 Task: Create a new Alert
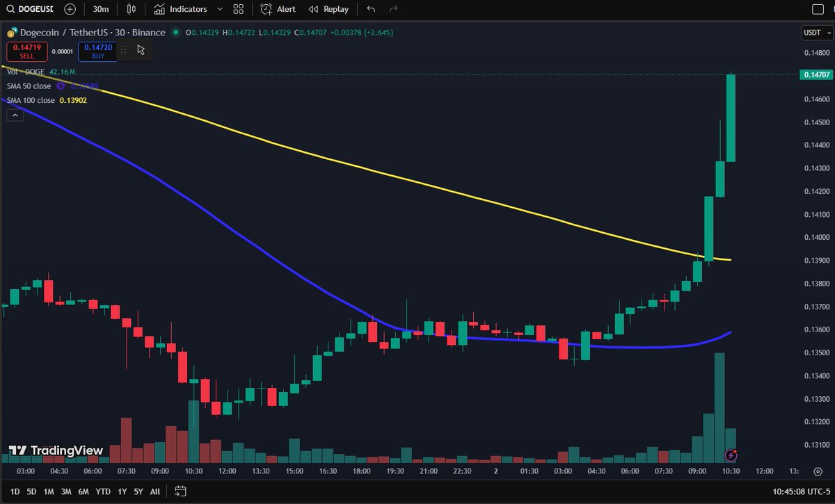pyautogui.click(x=278, y=9)
